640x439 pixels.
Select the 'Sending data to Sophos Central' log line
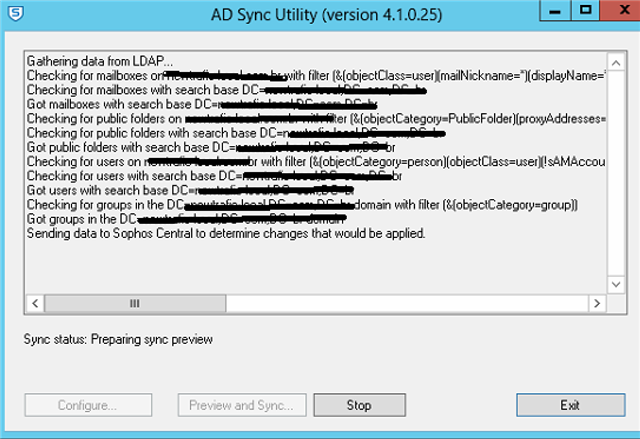(226, 233)
